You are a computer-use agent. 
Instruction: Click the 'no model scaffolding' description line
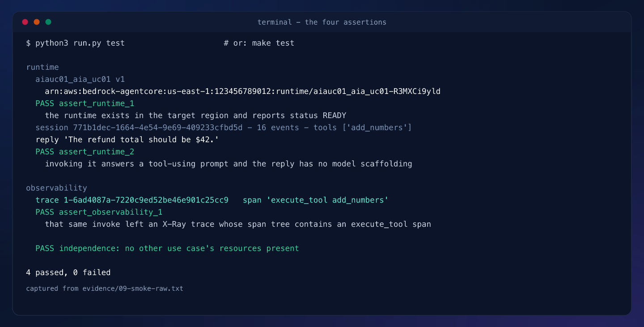pyautogui.click(x=229, y=164)
